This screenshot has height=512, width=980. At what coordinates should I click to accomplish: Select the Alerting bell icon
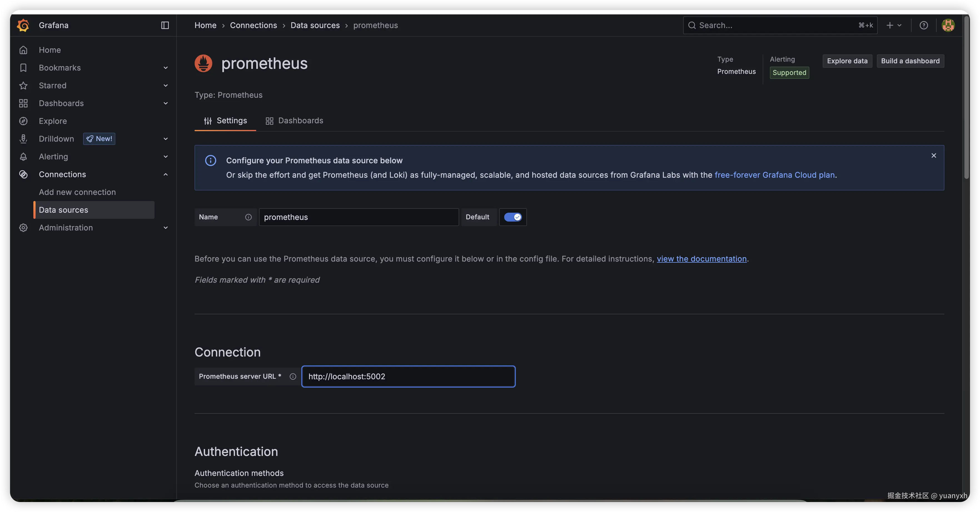coord(23,156)
